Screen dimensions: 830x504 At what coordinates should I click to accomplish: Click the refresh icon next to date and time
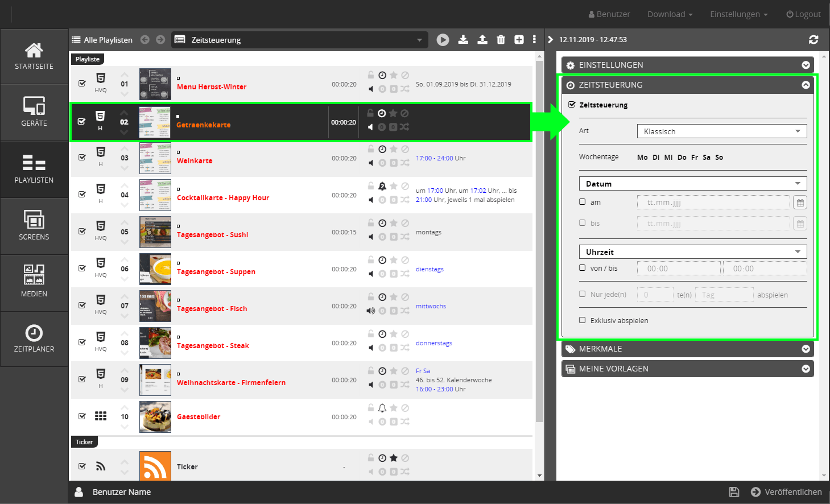[x=814, y=40]
